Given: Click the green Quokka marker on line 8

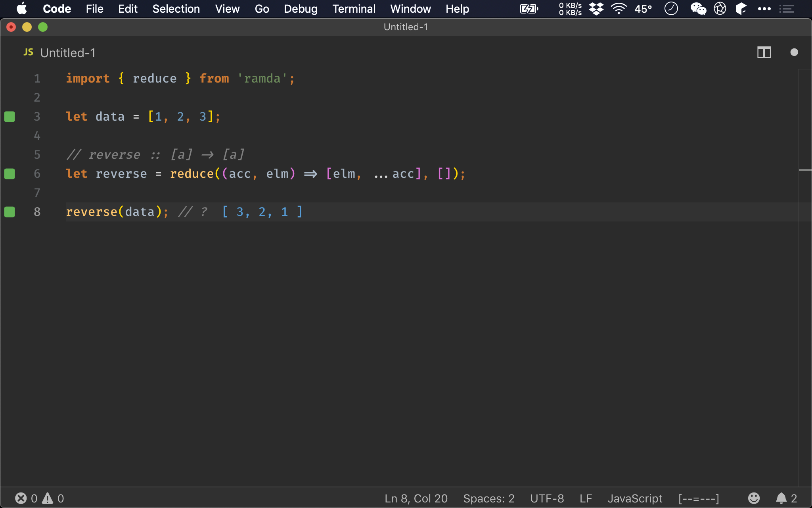Looking at the screenshot, I should coord(10,212).
